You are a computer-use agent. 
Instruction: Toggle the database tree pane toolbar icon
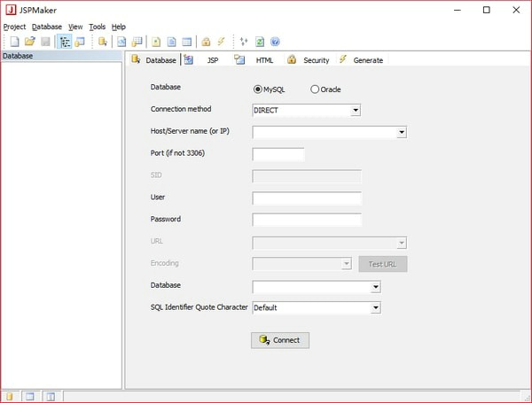pyautogui.click(x=66, y=42)
